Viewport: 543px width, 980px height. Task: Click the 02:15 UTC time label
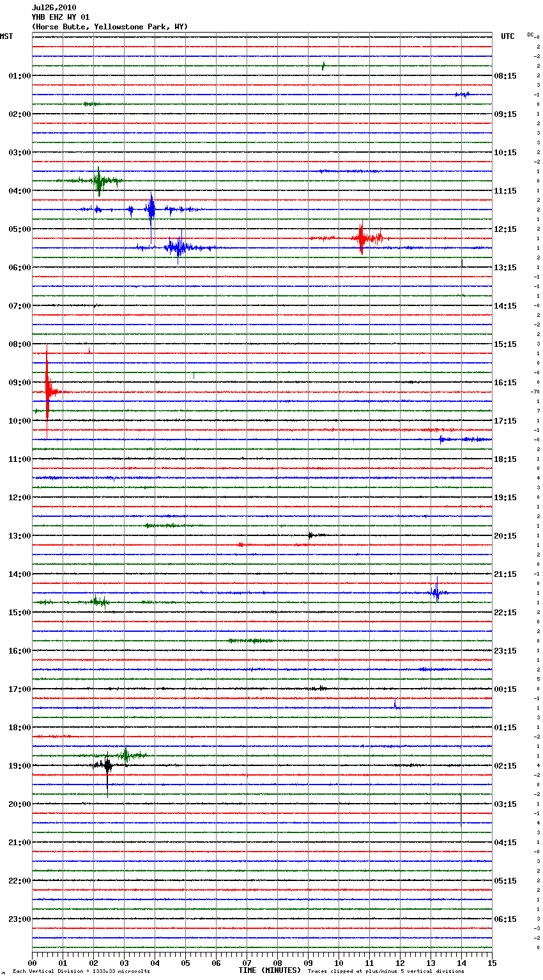[x=505, y=766]
